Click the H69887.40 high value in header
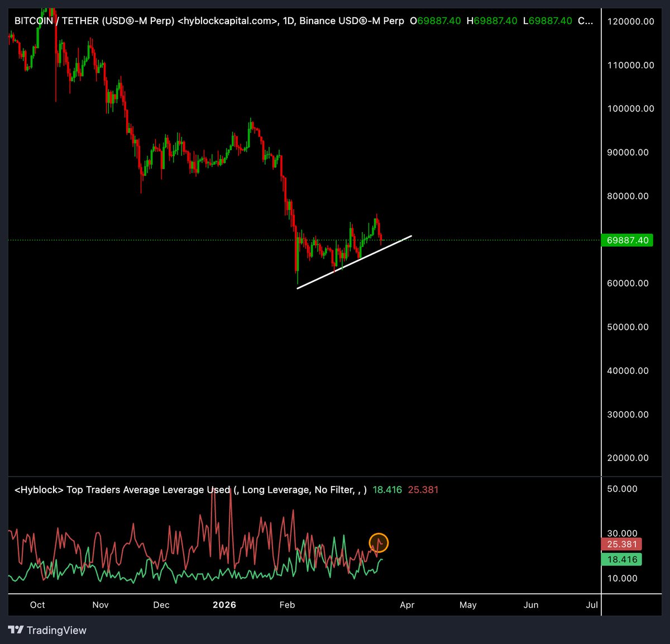The image size is (670, 644). [x=492, y=21]
